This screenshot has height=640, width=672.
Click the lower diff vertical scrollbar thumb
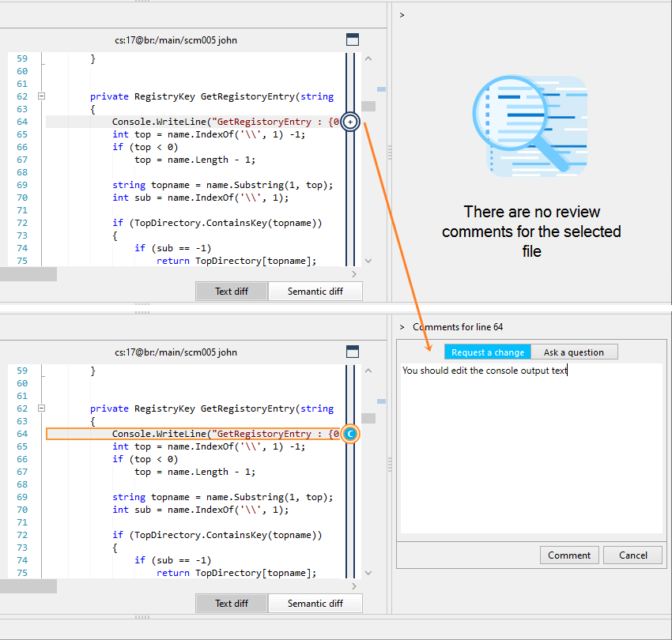click(368, 418)
